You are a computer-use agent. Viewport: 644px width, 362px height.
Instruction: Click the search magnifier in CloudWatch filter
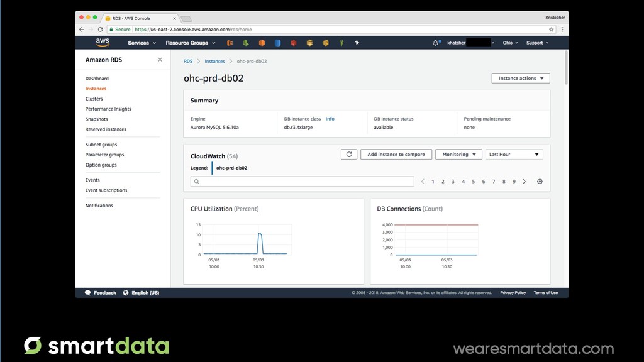(x=197, y=182)
